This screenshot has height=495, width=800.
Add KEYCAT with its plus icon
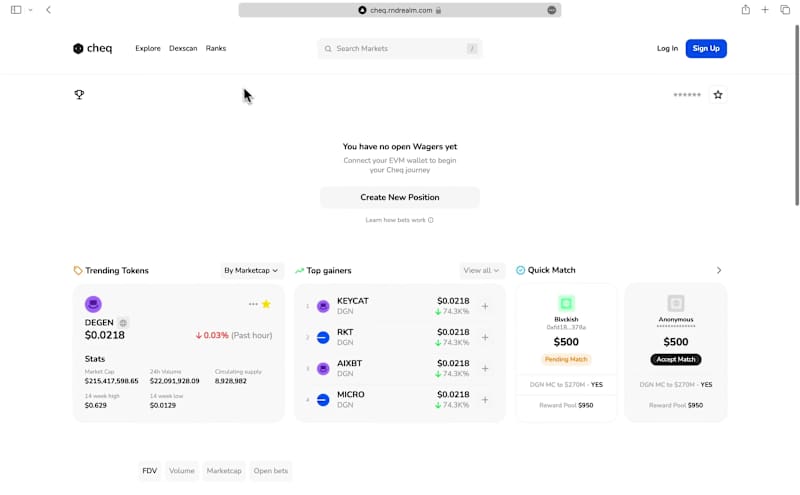(485, 306)
